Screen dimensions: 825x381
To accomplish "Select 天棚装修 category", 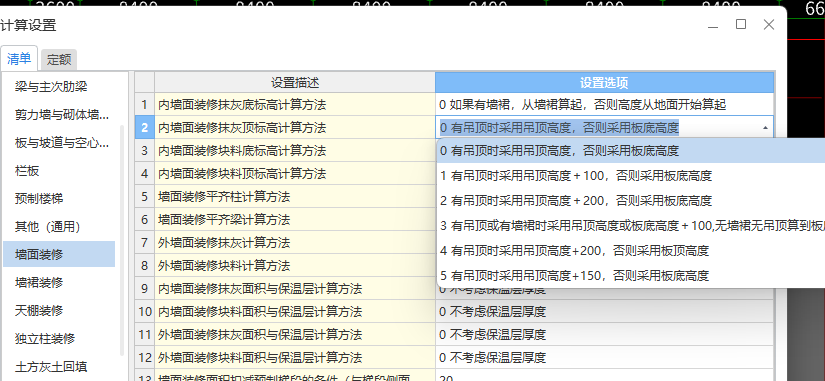I will pos(59,310).
